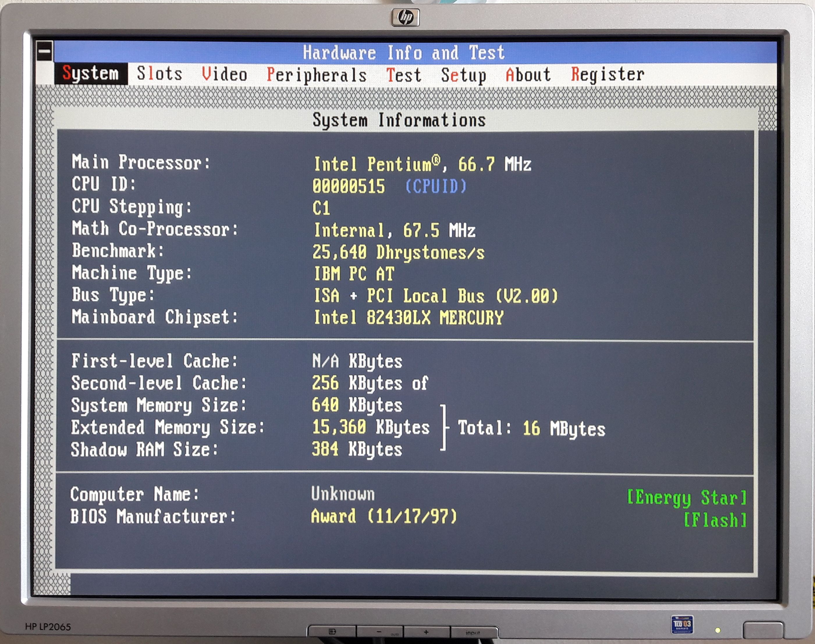Click the CPU Stepping: label
This screenshot has height=644, width=815.
[132, 207]
